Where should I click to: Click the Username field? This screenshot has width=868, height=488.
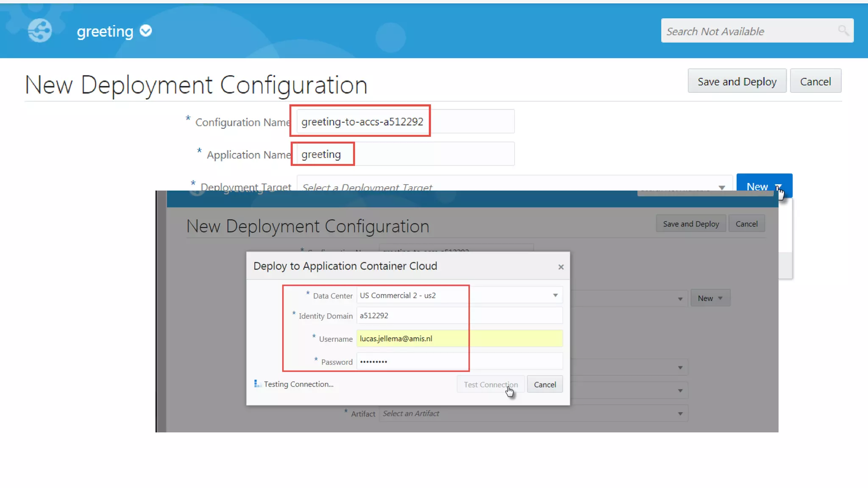[459, 338]
